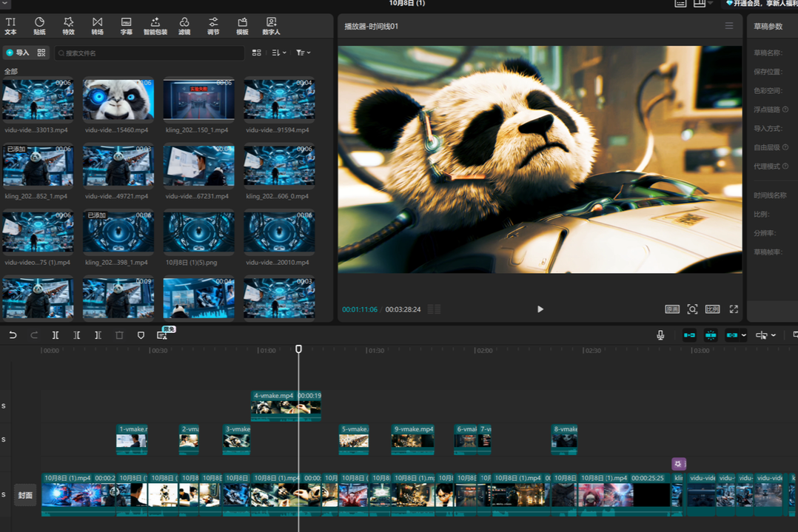798x532 pixels.
Task: Click the split clip tool in timeline toolbar
Action: point(56,335)
